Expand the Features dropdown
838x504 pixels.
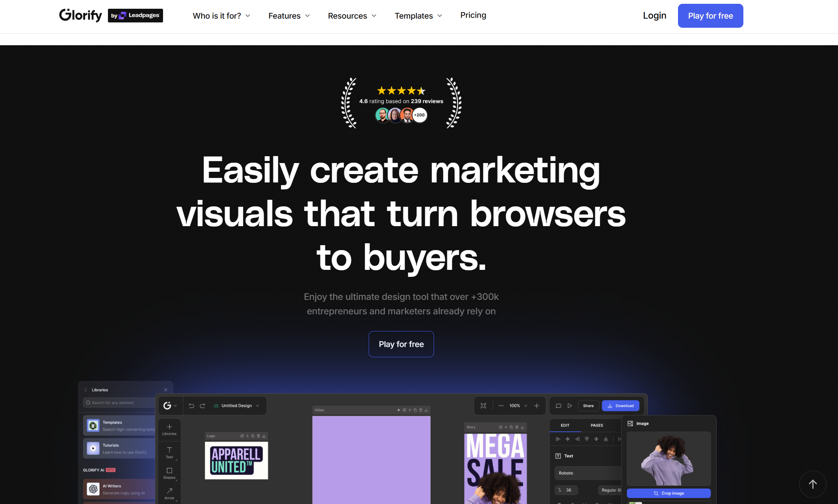(x=289, y=16)
